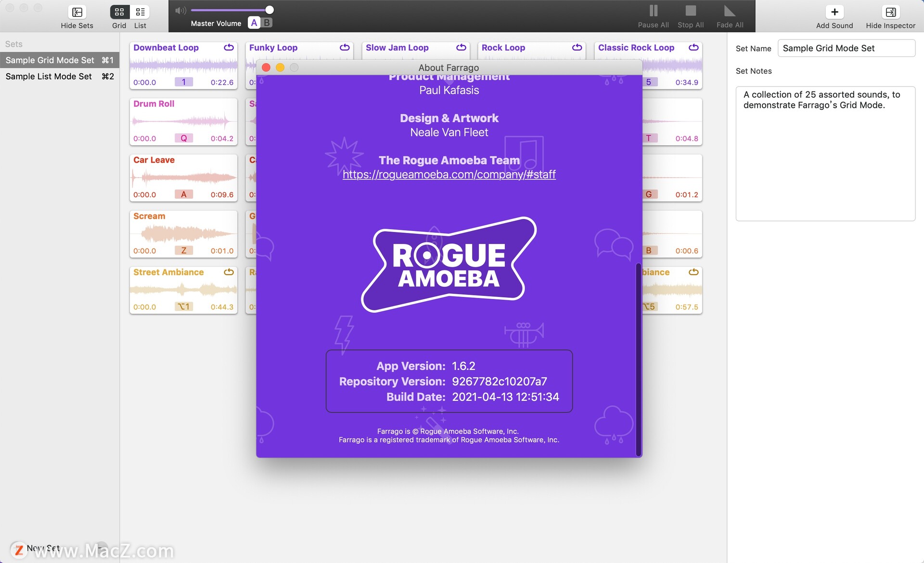Toggle loop icon on Street Ambiance tile
924x563 pixels.
(229, 272)
